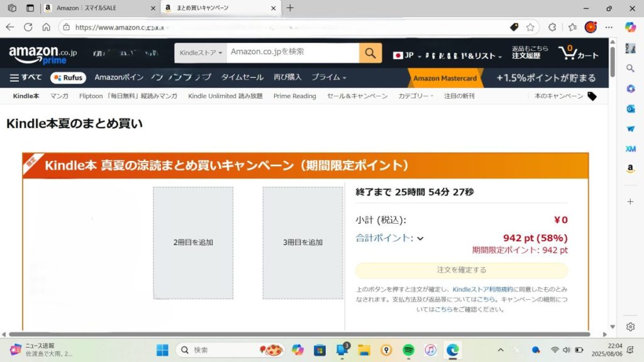
Task: Open Kindleストア利用規約 link
Action: coord(482,289)
